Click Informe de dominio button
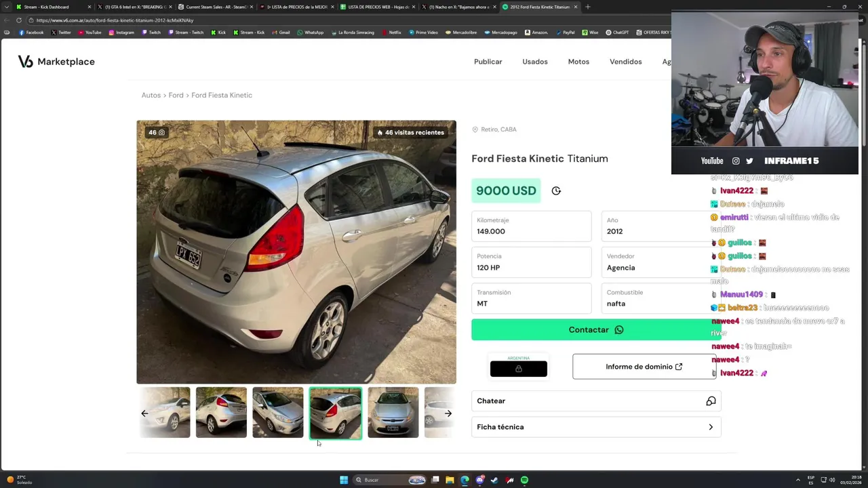Viewport: 868px width, 488px height. [644, 367]
